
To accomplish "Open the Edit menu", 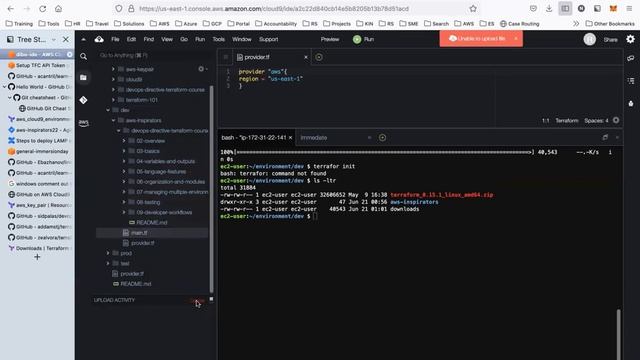I will click(131, 39).
